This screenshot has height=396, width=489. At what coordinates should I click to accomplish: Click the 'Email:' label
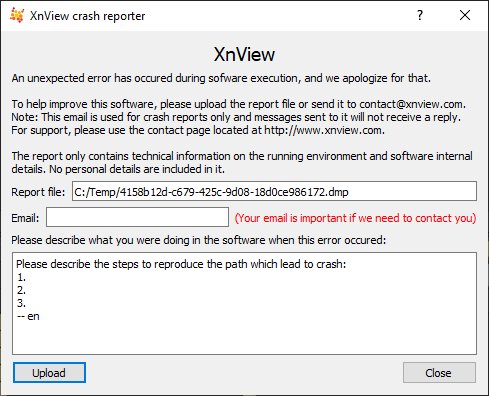(25, 218)
